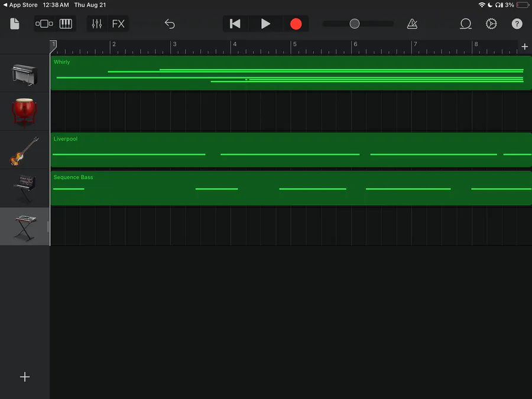
Task: Tap the Wi-Fi status icon
Action: 481,5
